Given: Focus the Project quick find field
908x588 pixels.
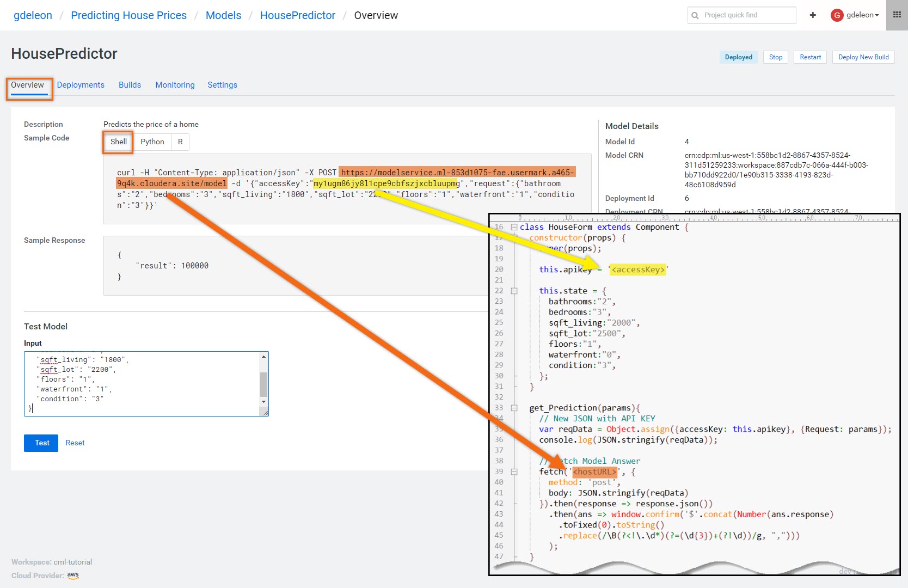Looking at the screenshot, I should click(x=741, y=15).
